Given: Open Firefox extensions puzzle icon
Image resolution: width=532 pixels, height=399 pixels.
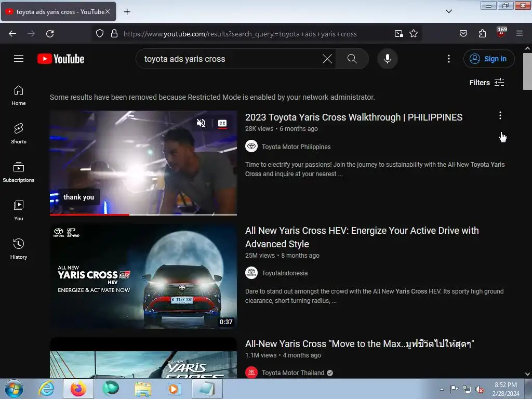Looking at the screenshot, I should click(482, 34).
